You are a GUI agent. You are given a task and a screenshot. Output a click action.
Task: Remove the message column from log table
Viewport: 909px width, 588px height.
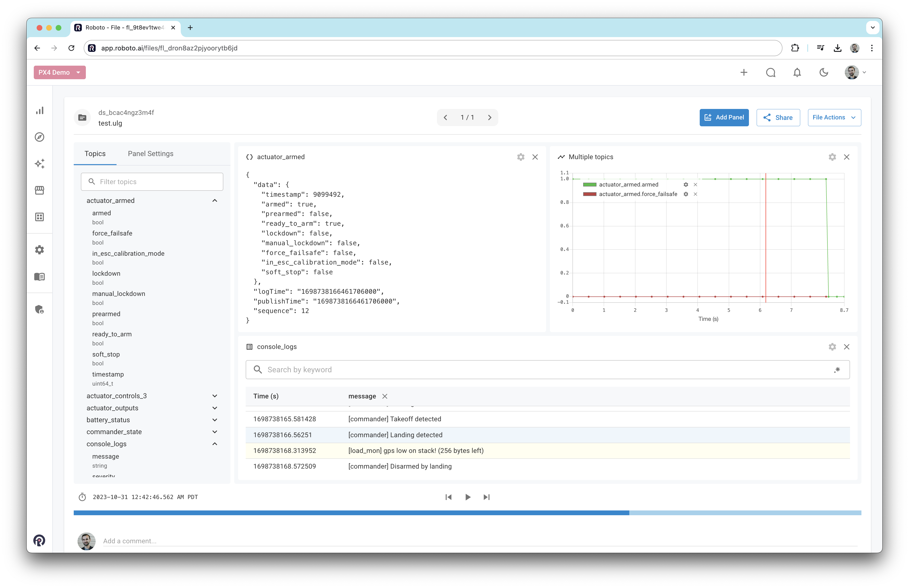[385, 396]
